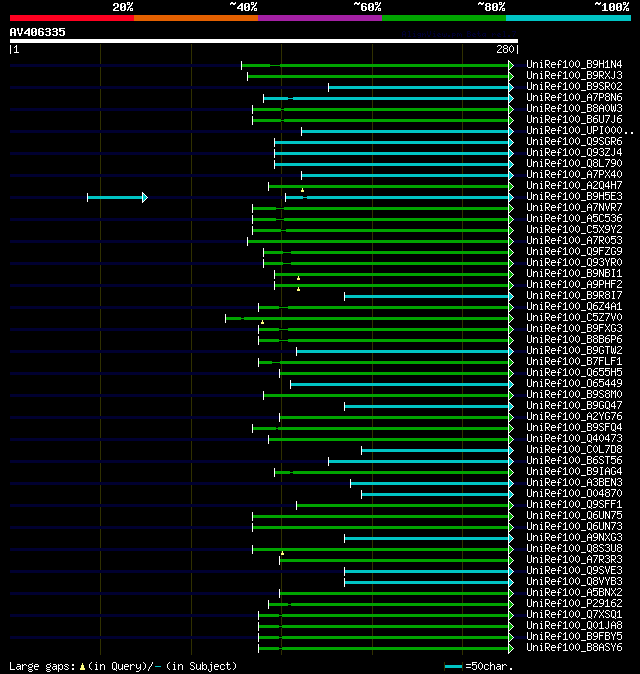Select the UniRef100_Q6UN73 label
This screenshot has width=640, height=674.
click(574, 527)
